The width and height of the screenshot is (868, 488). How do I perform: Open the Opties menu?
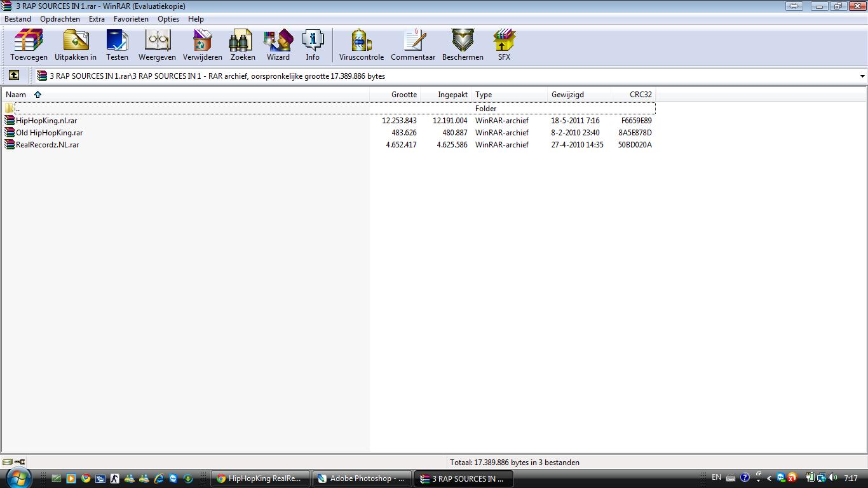(168, 19)
